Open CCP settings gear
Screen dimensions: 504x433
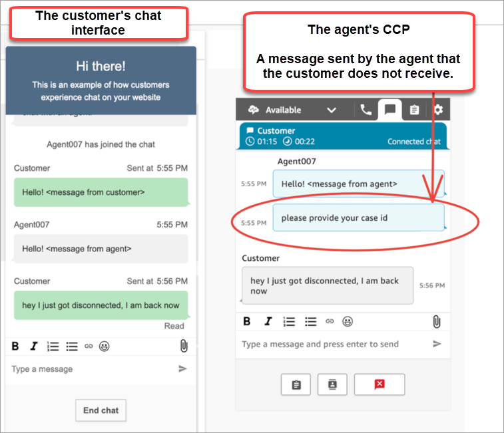437,110
